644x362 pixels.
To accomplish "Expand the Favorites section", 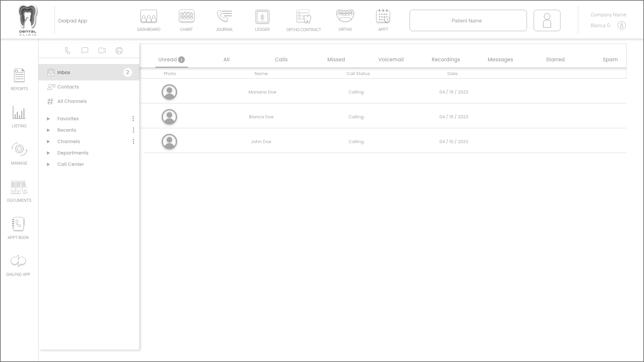I will tap(48, 119).
